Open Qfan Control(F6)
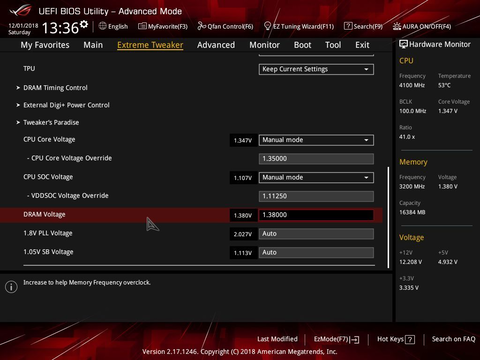 (225, 26)
